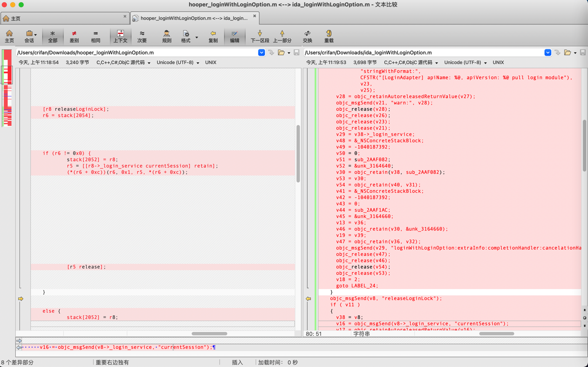Viewport: 588px width, 367px height.
Task: Click the 交换 (Swap) sides icon
Action: [x=307, y=36]
